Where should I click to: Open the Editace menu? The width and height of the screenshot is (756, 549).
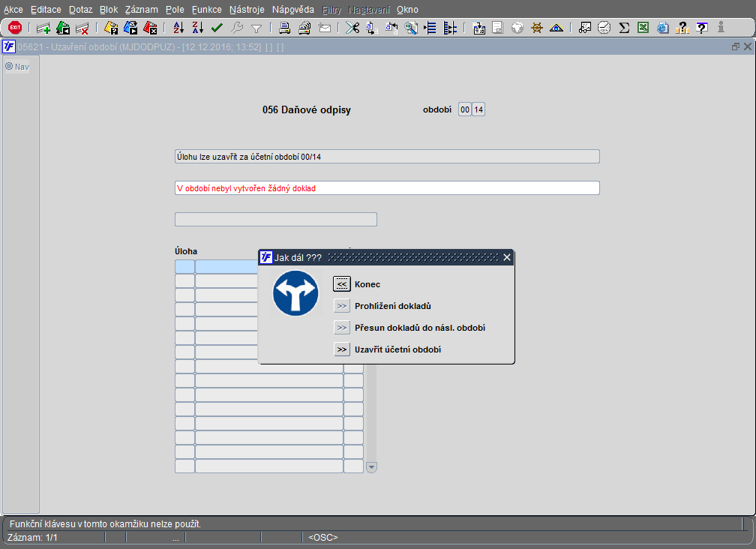click(x=46, y=10)
